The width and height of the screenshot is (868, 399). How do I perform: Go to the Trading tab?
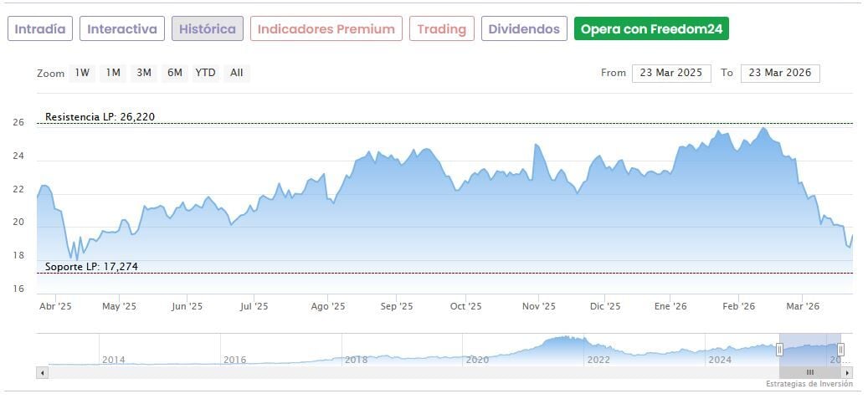click(x=441, y=28)
